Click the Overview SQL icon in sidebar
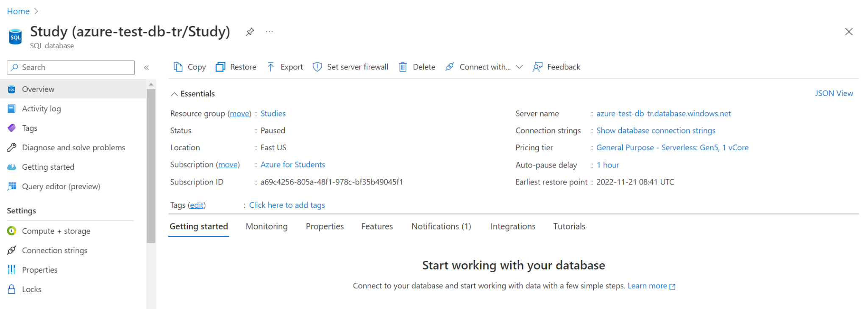The height and width of the screenshot is (309, 868). (11, 89)
